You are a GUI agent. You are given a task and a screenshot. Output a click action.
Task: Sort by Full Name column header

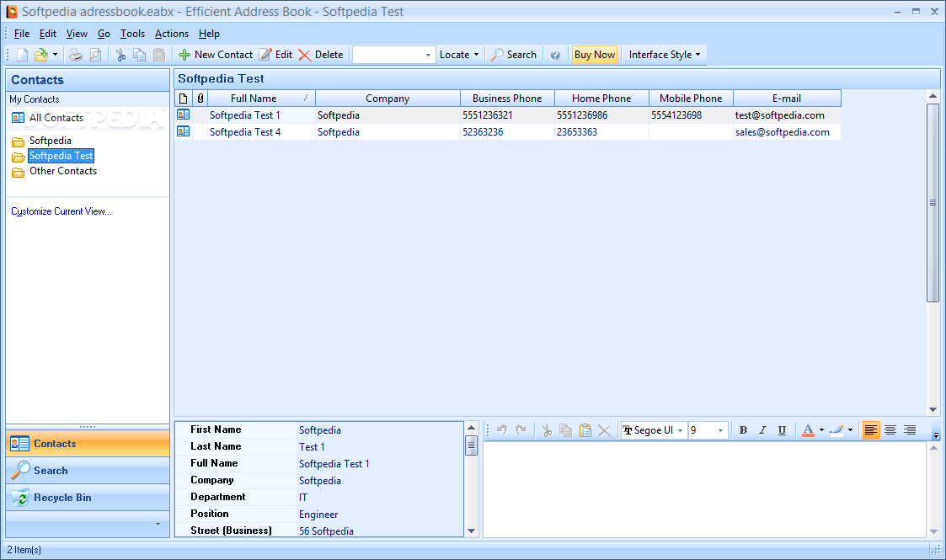261,99
